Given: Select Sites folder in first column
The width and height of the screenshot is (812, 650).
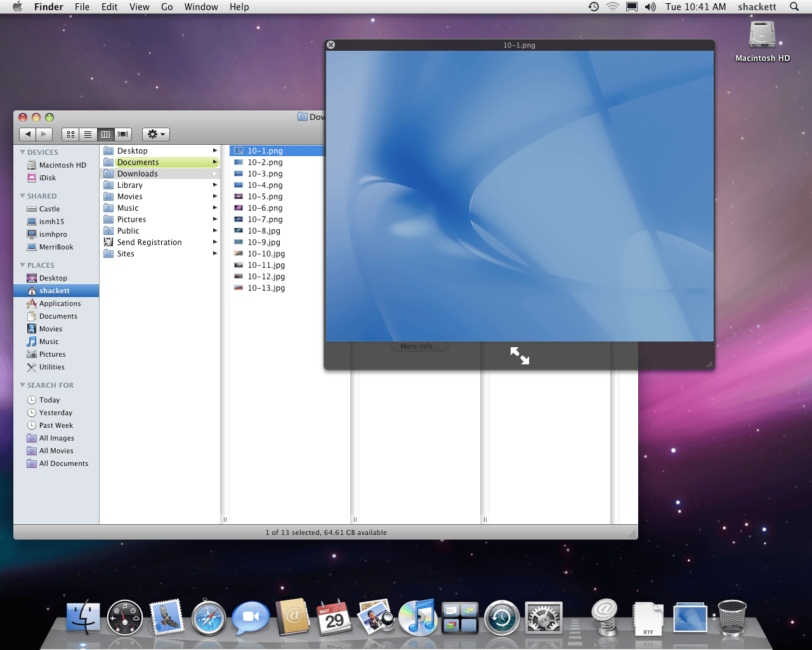Looking at the screenshot, I should [x=160, y=254].
